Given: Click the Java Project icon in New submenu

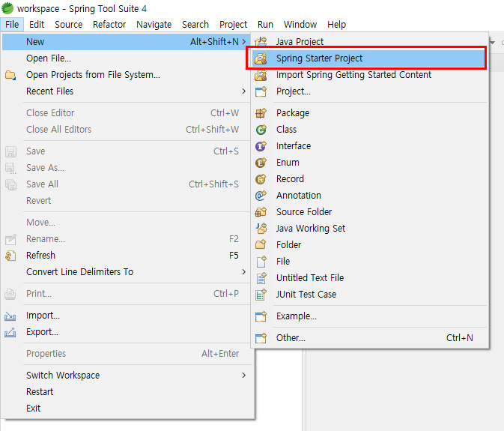Looking at the screenshot, I should (261, 41).
